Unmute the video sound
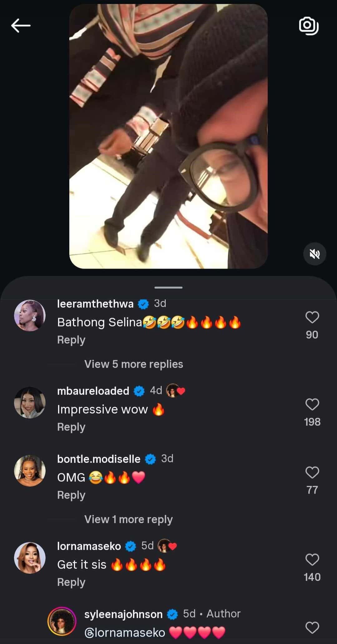Viewport: 337px width, 644px height. click(315, 254)
